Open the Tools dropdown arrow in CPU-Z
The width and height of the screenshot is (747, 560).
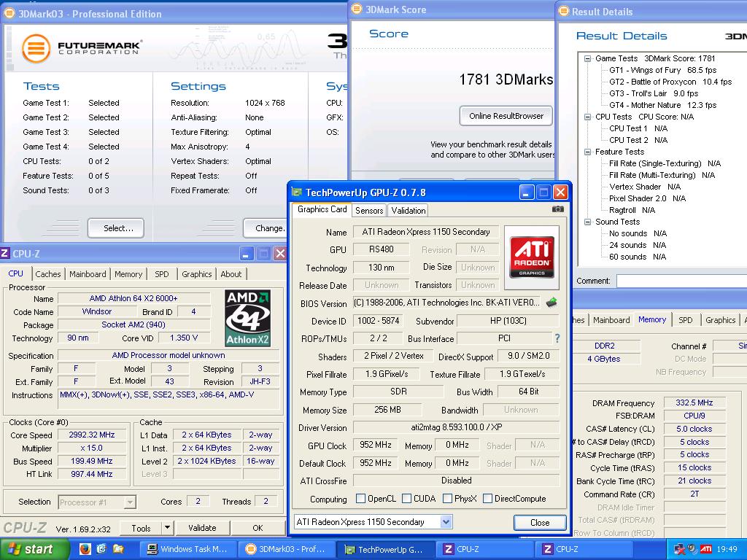point(167,528)
